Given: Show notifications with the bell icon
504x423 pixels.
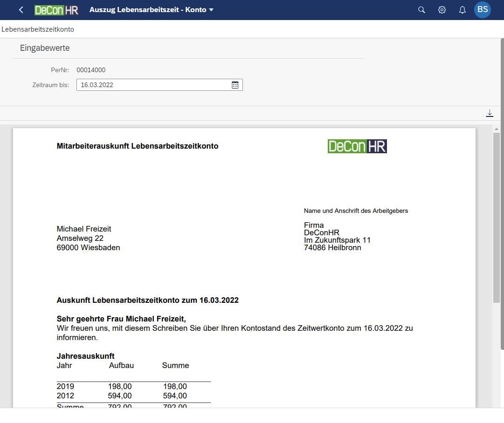Looking at the screenshot, I should point(462,10).
